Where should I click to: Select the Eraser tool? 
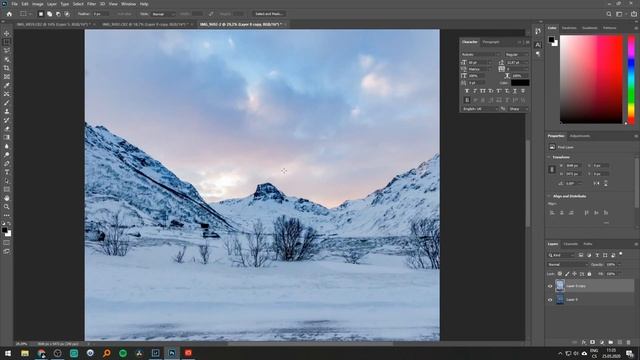[7, 129]
